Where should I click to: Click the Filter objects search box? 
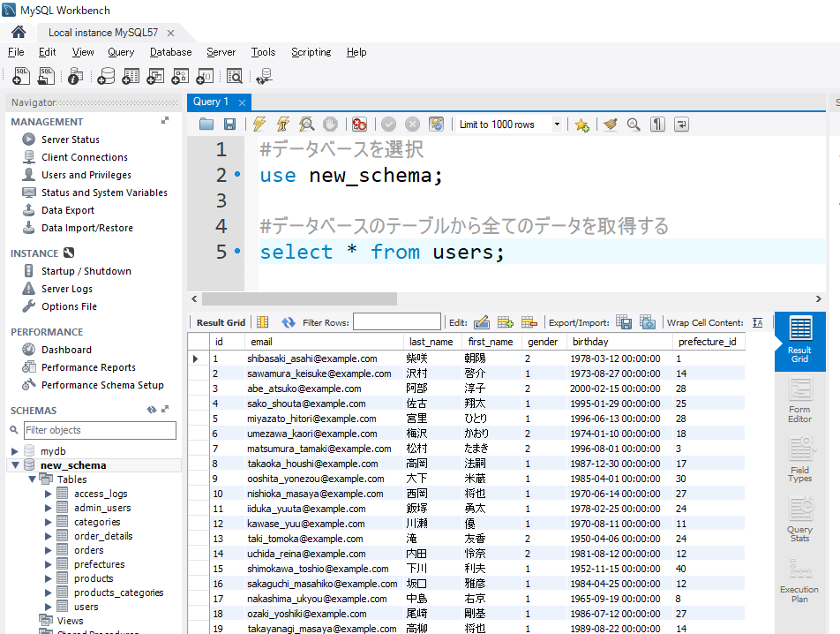(x=100, y=430)
